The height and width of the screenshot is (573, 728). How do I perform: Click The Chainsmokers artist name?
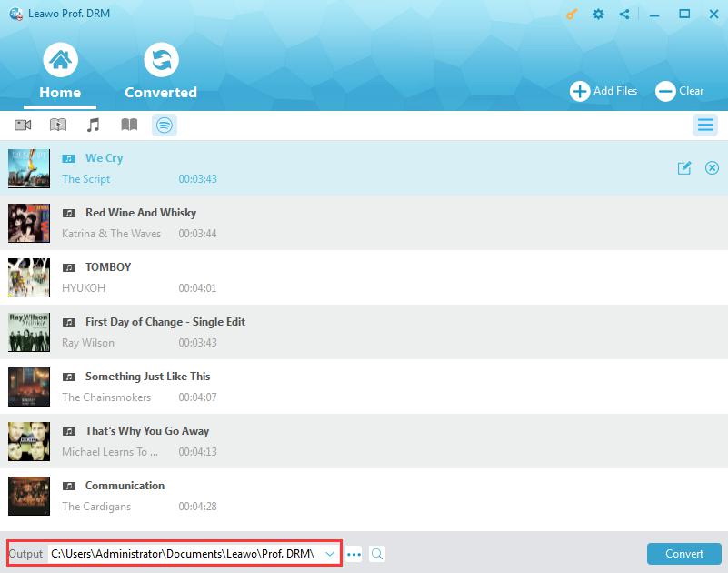coord(106,397)
